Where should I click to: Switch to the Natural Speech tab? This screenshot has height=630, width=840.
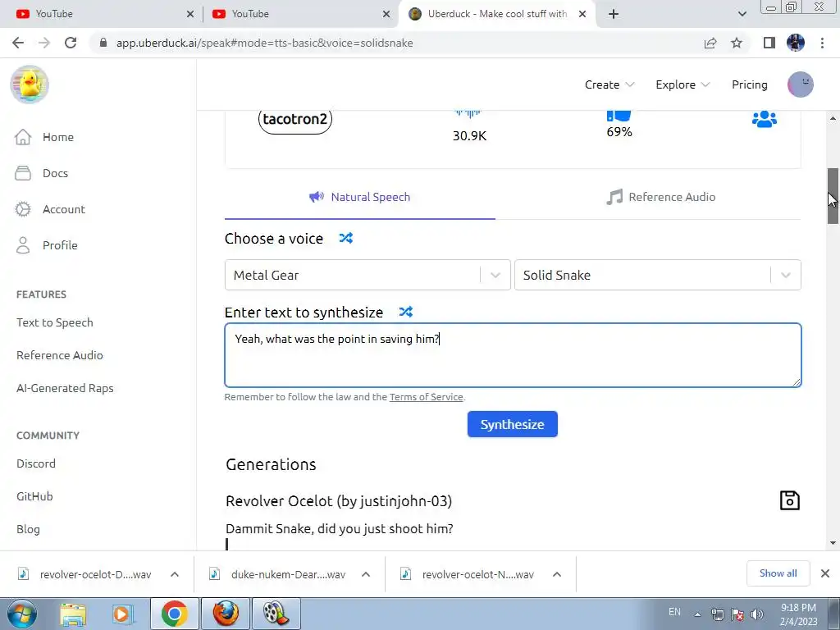click(360, 197)
